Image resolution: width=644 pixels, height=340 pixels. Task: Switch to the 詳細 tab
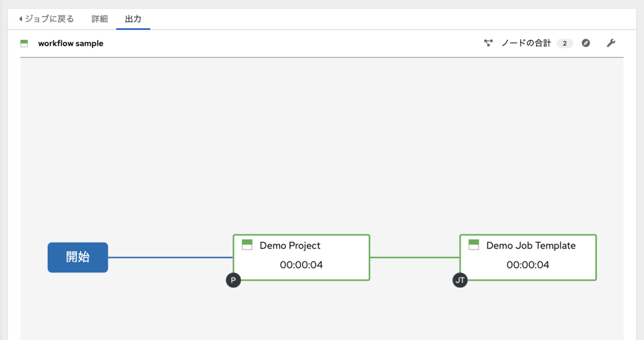99,19
